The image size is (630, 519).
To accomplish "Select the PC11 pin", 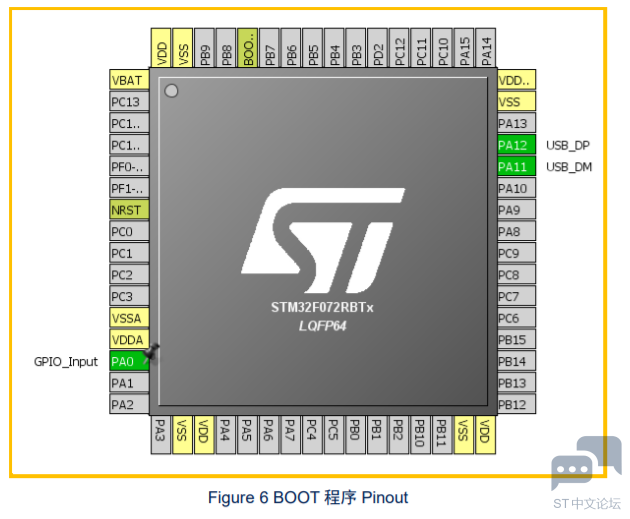I will (x=421, y=48).
